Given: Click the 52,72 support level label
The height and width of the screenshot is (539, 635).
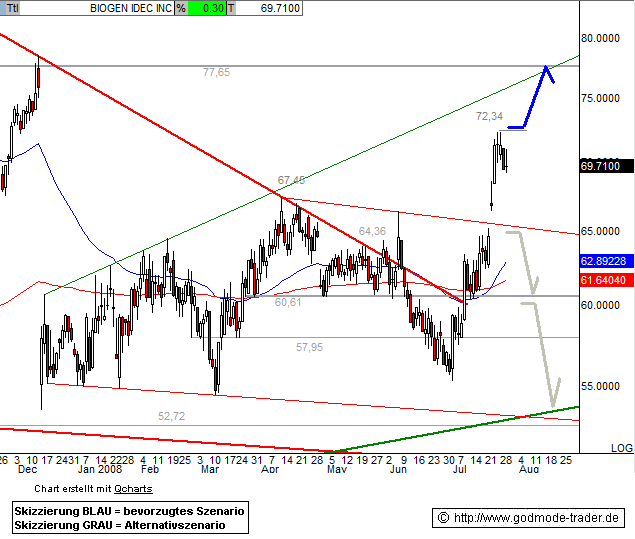Looking at the screenshot, I should (172, 415).
